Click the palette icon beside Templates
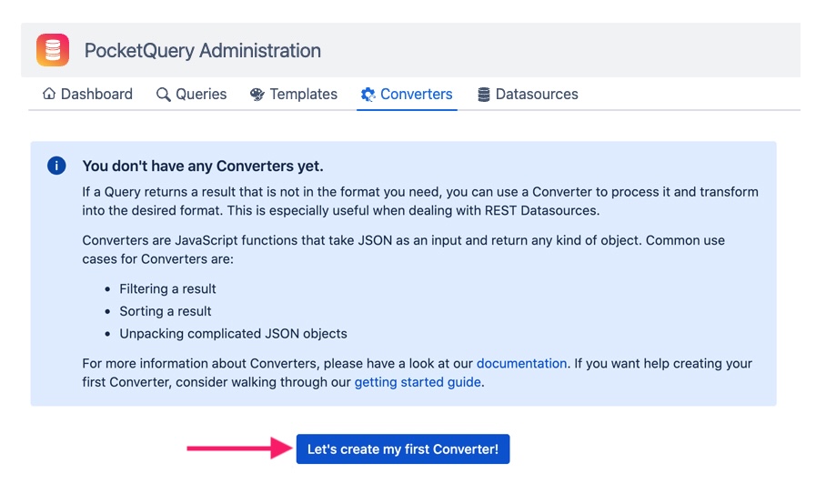This screenshot has width=826, height=504. click(257, 95)
